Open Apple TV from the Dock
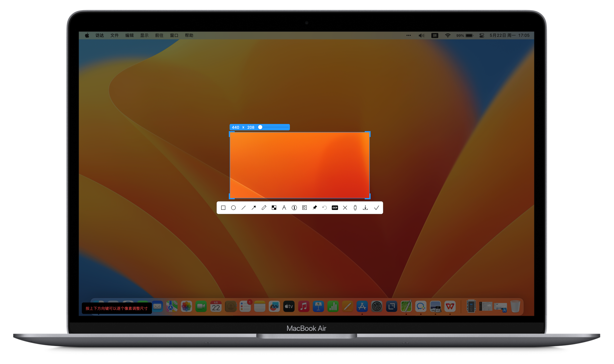The image size is (614, 364). [289, 306]
